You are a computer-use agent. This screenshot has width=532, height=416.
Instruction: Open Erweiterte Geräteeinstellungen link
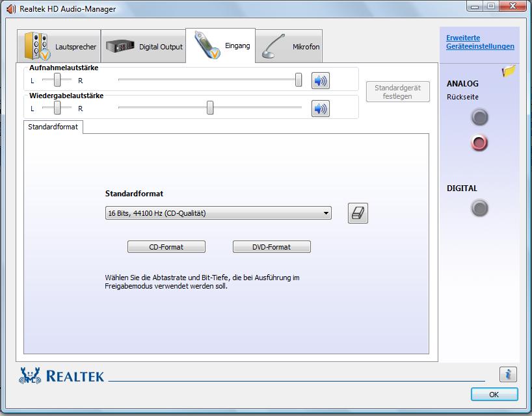(x=479, y=42)
